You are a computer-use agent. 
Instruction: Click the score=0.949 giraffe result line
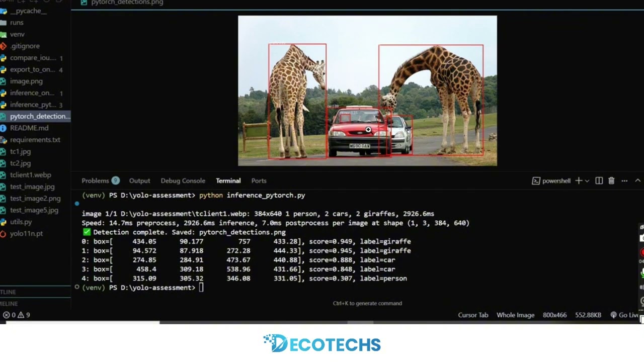(246, 241)
